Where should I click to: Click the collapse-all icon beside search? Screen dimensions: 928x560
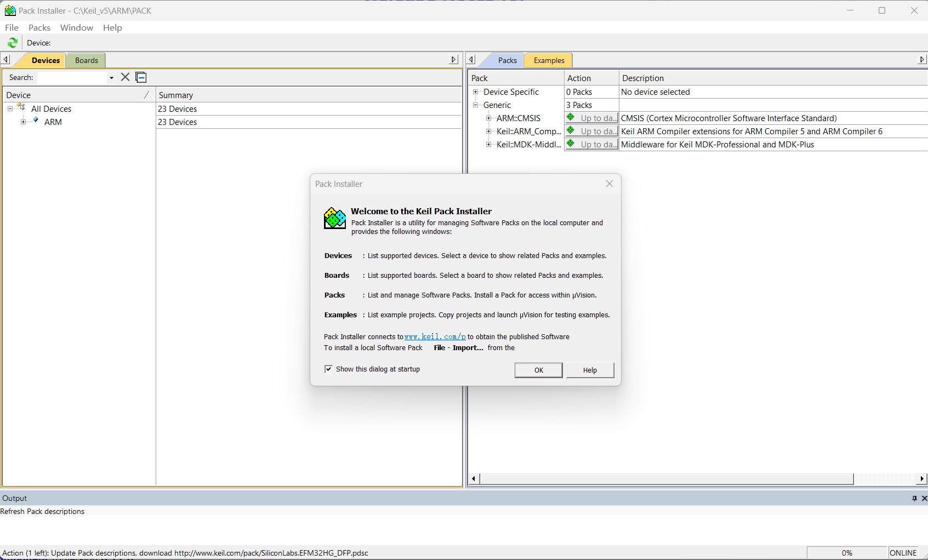pos(141,77)
